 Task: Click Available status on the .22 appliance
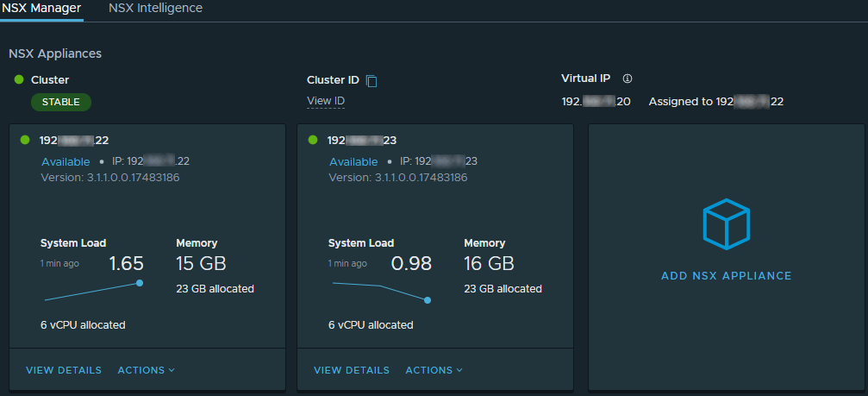coord(66,161)
